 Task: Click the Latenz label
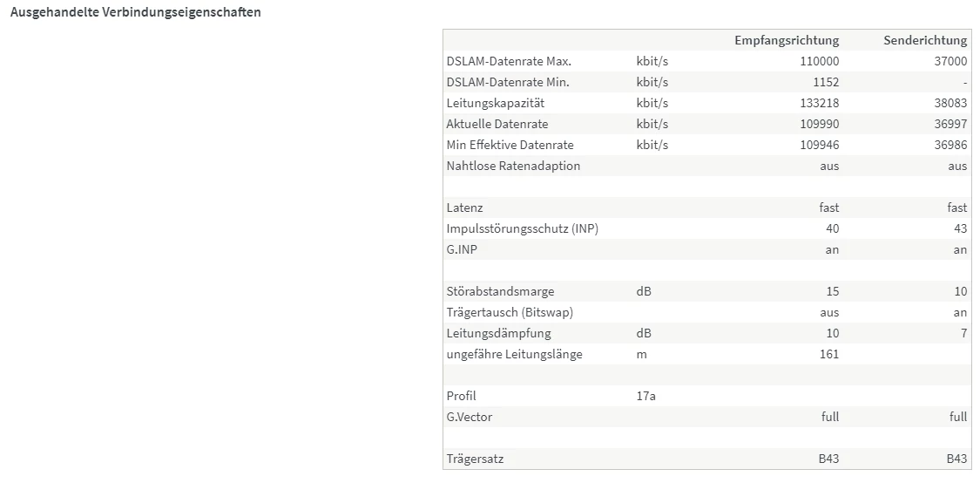click(x=464, y=207)
